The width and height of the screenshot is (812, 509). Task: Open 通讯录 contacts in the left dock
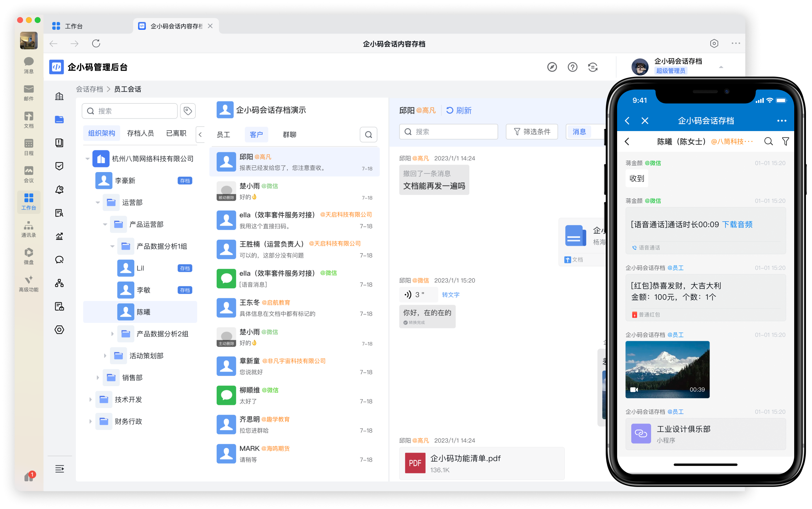click(29, 229)
